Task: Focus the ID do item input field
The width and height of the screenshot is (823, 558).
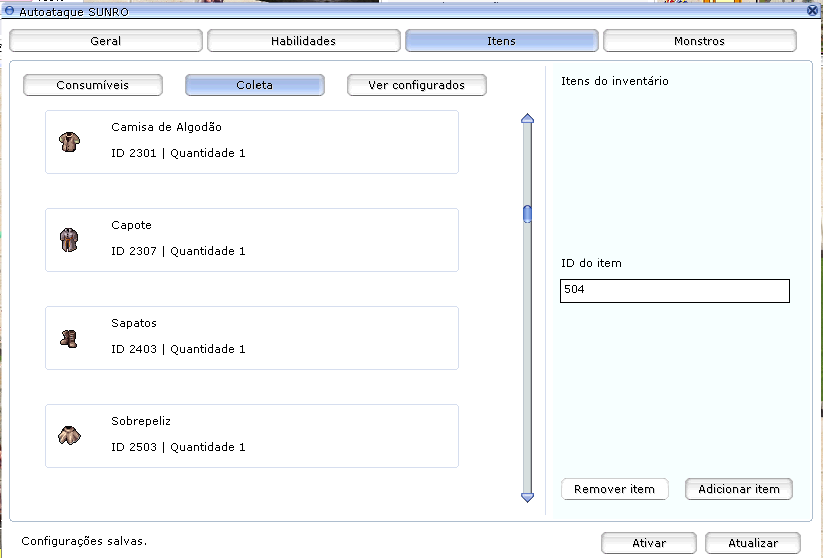Action: (674, 291)
